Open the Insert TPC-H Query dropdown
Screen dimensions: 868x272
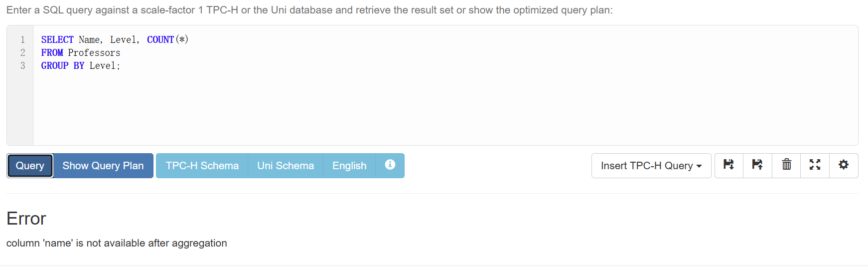click(651, 166)
